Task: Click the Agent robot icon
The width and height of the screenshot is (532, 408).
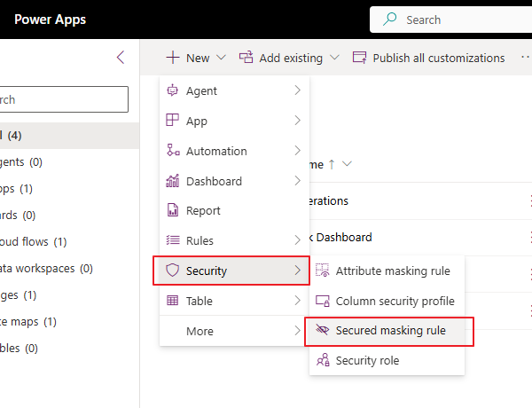Action: (x=172, y=90)
